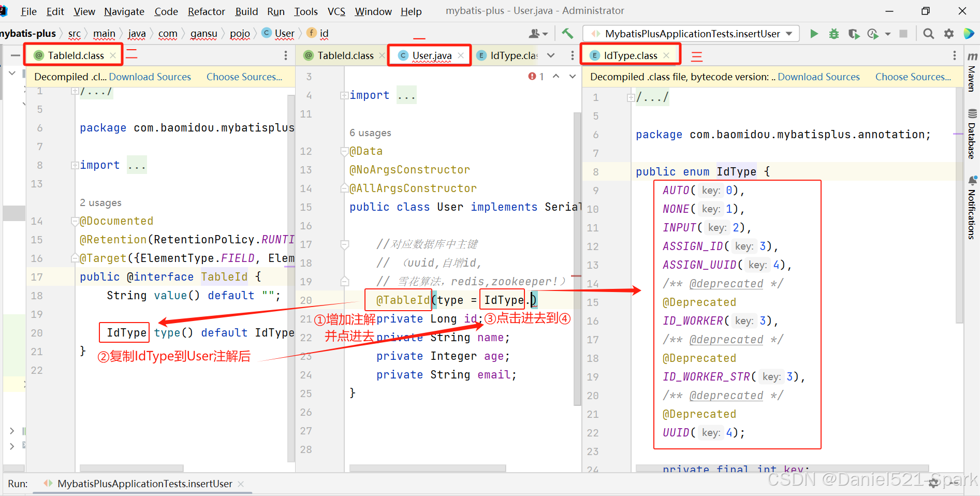980x496 pixels.
Task: Close the right IdType.class tab
Action: (x=666, y=55)
